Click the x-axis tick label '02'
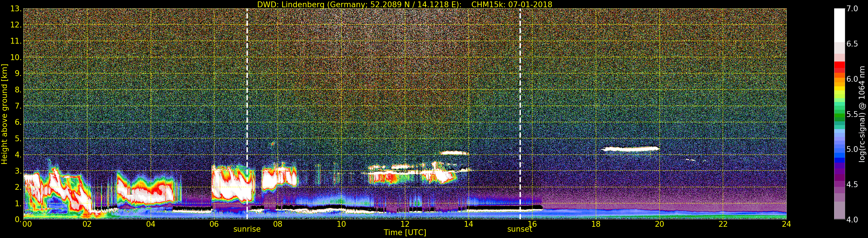 [x=87, y=224]
